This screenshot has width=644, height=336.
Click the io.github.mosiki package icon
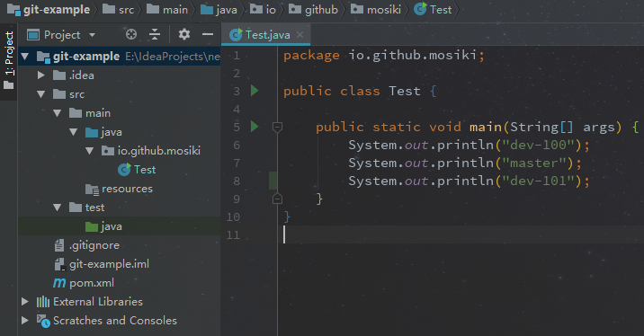tap(108, 151)
